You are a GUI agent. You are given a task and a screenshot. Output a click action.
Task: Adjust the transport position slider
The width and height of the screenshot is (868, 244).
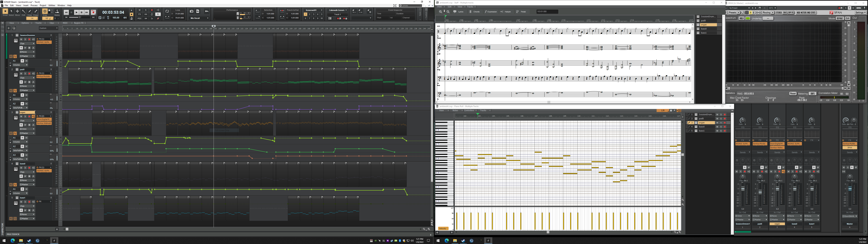[x=80, y=17]
